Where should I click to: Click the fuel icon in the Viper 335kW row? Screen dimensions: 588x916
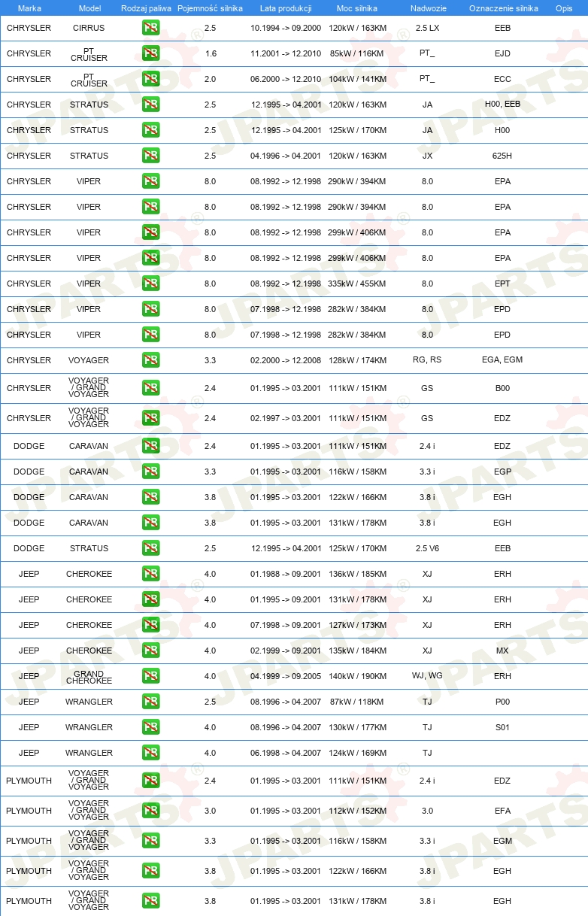pos(150,284)
